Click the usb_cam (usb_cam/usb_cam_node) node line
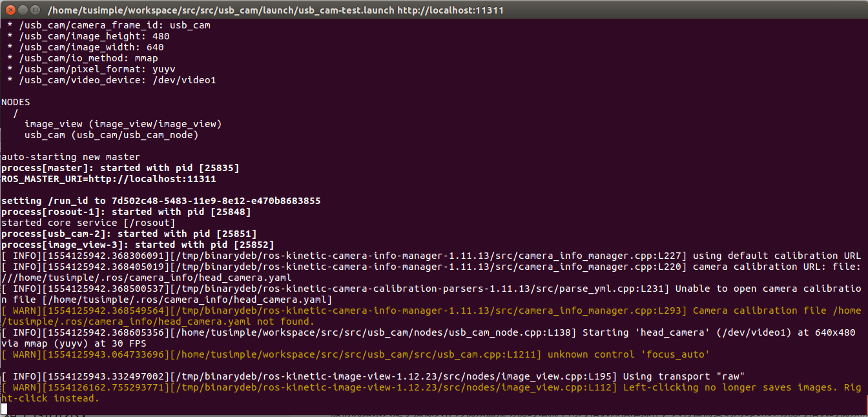The height and width of the screenshot is (417, 868). click(x=112, y=135)
